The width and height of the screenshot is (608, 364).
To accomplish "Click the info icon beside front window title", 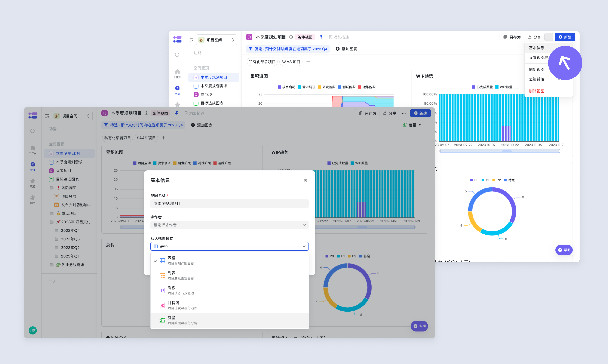I will coord(146,113).
